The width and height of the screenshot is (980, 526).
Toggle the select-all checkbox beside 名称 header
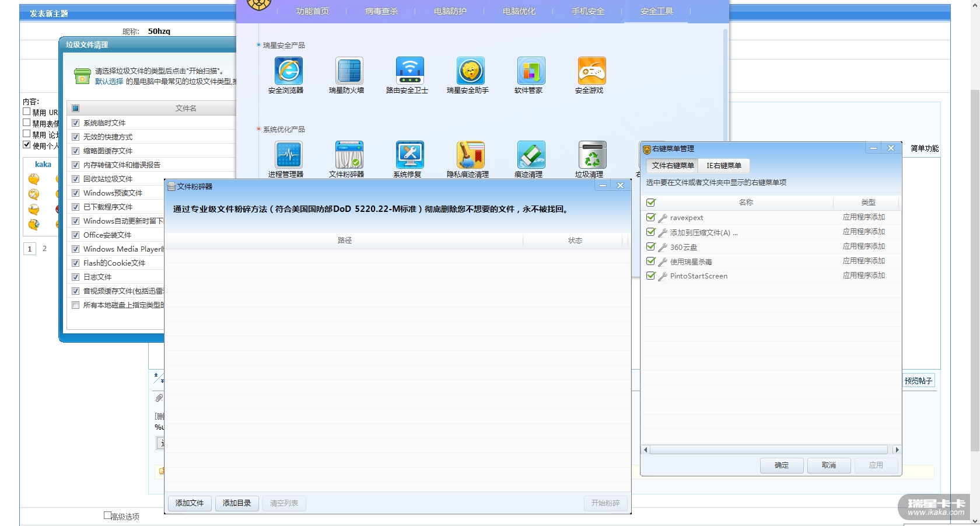(651, 203)
